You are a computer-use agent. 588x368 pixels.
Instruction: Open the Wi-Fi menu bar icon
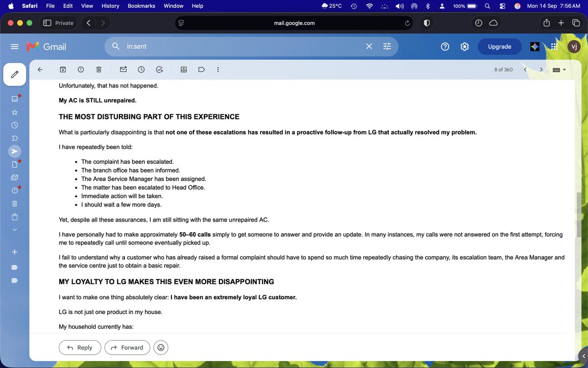point(369,6)
